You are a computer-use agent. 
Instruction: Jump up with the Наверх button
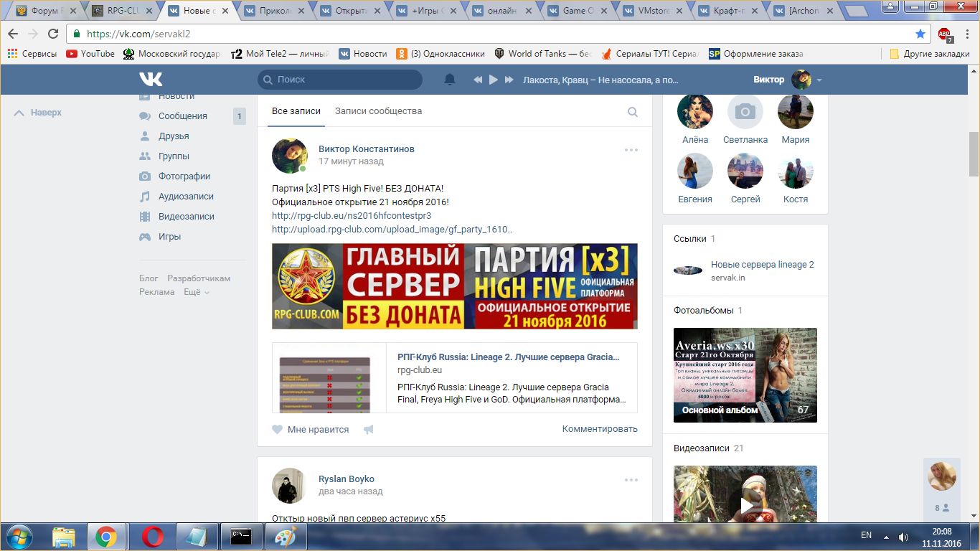pyautogui.click(x=38, y=113)
